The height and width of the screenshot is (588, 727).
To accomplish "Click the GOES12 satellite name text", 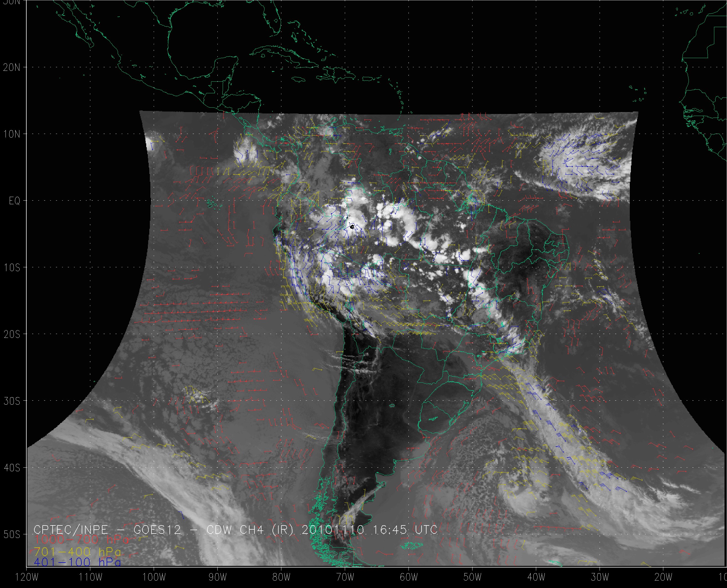I will 157,529.
